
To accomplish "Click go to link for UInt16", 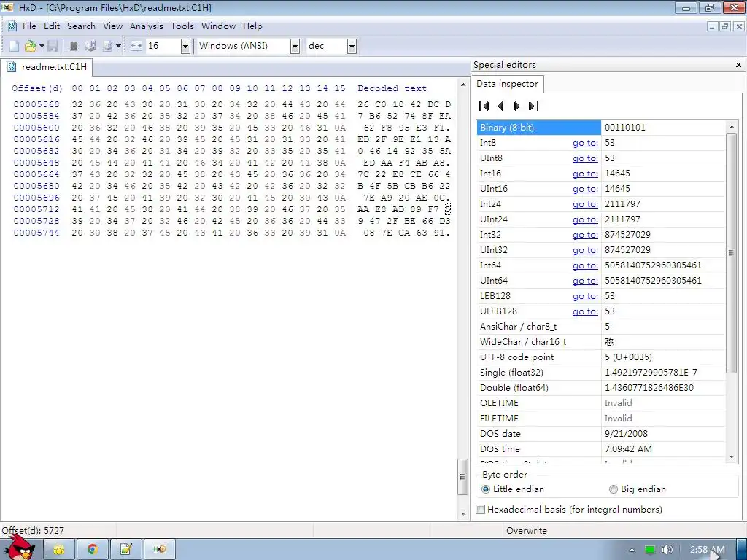I will pos(585,189).
